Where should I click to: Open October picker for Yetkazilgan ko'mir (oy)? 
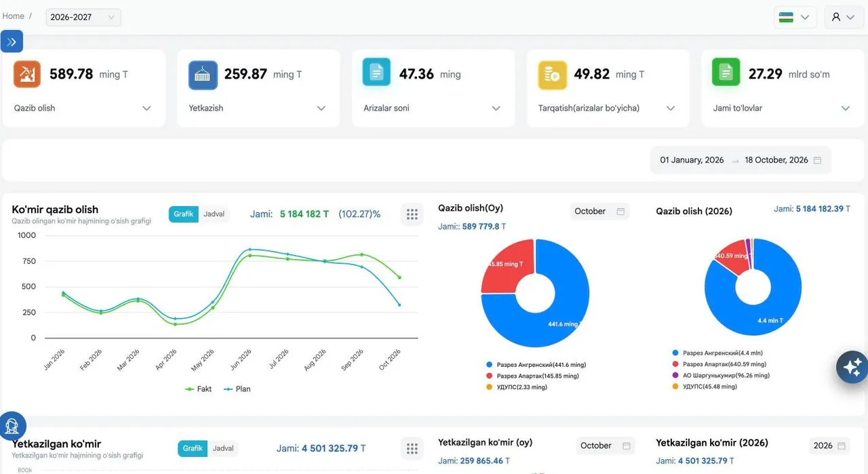tap(606, 446)
